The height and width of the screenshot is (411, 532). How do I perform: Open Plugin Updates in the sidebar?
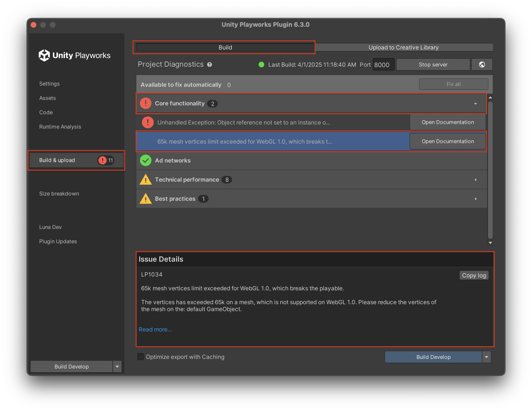[58, 241]
